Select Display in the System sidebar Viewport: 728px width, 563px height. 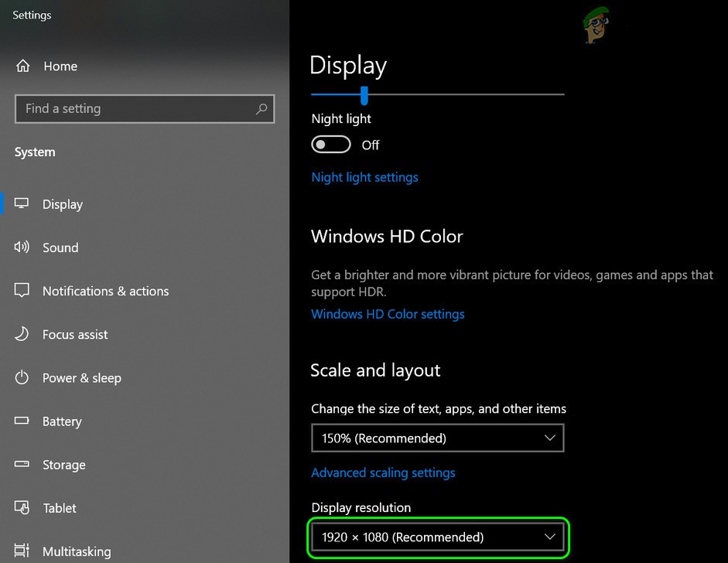[63, 204]
